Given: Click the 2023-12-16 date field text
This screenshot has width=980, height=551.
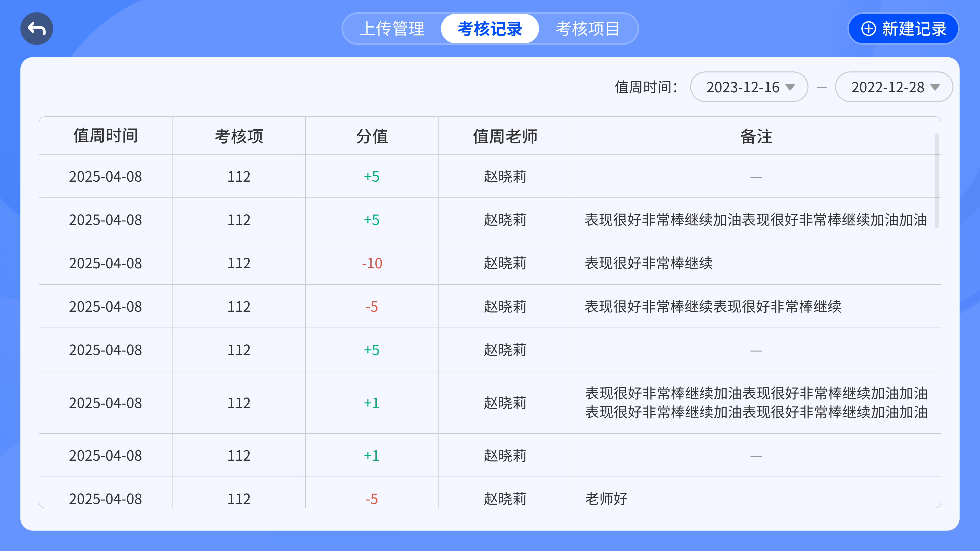Looking at the screenshot, I should [743, 87].
